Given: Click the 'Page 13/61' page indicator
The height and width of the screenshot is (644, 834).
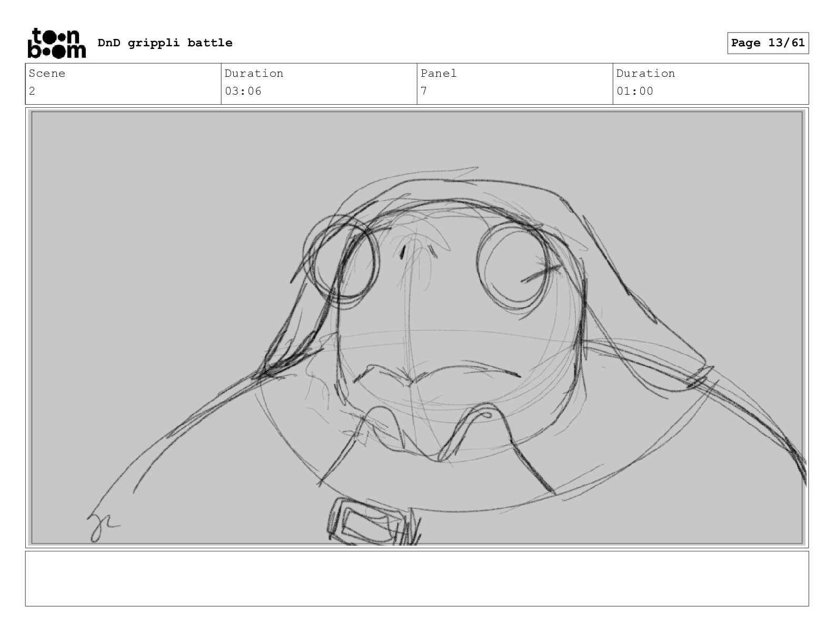Looking at the screenshot, I should pyautogui.click(x=768, y=43).
